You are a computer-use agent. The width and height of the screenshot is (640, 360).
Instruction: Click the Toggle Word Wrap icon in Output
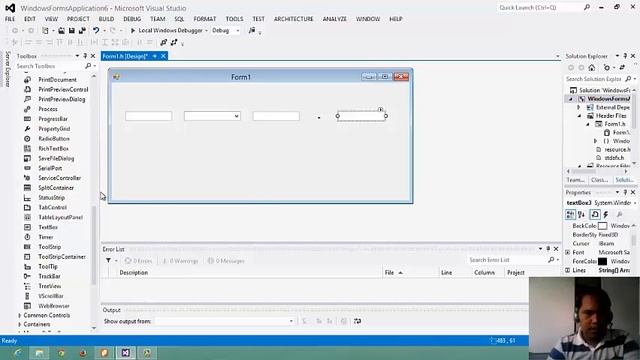(x=358, y=321)
